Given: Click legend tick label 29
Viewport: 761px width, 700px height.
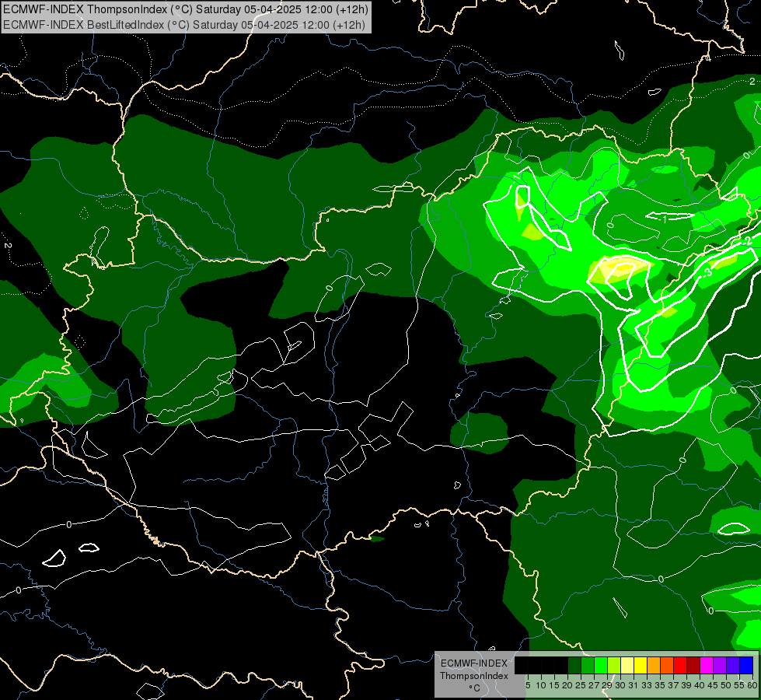Looking at the screenshot, I should tap(608, 685).
